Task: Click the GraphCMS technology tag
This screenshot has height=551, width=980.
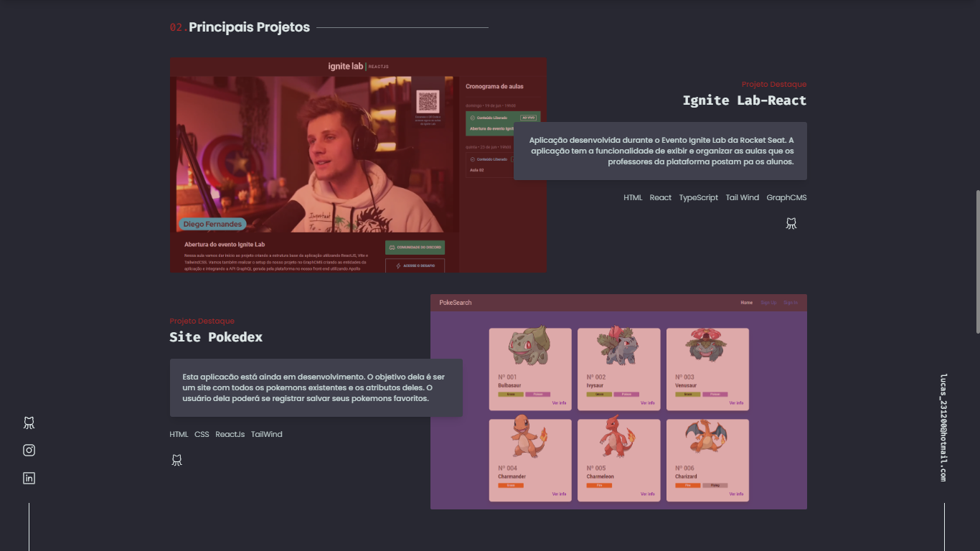Action: pos(786,197)
